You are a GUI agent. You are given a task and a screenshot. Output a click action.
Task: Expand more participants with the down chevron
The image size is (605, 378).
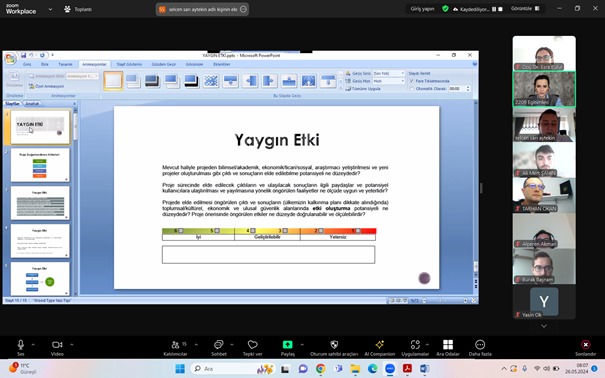(544, 326)
